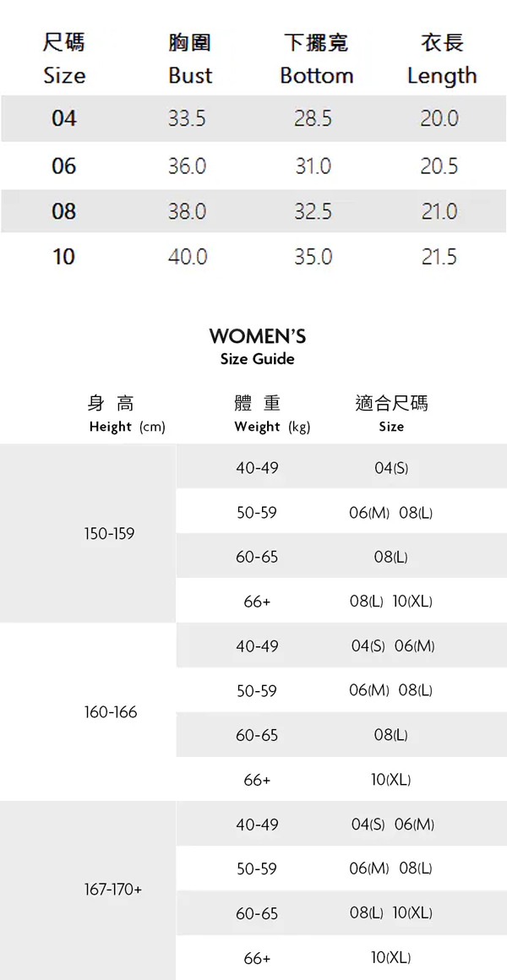
Task: Click the 167-170+ height range cell
Action: coord(113,890)
